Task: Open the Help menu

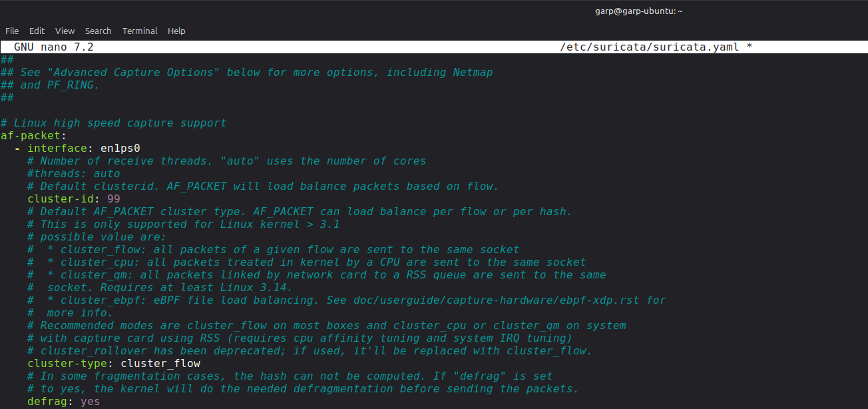Action: (176, 31)
